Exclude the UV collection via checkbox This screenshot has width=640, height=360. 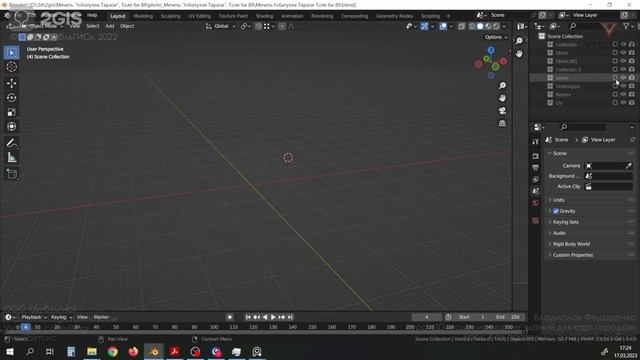click(x=615, y=103)
